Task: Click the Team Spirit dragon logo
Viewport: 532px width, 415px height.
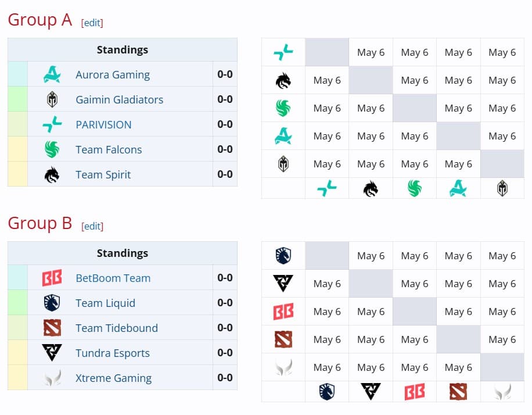Action: pos(52,174)
